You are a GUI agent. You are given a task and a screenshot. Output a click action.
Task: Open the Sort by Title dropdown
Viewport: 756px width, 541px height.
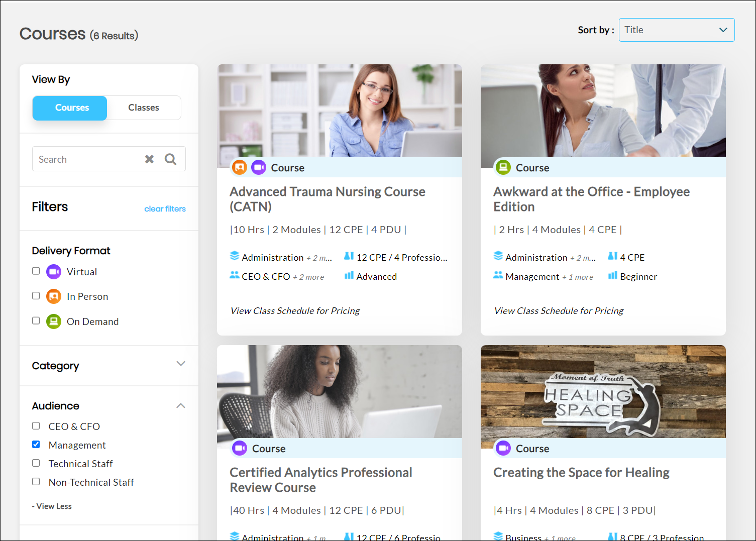[676, 30]
